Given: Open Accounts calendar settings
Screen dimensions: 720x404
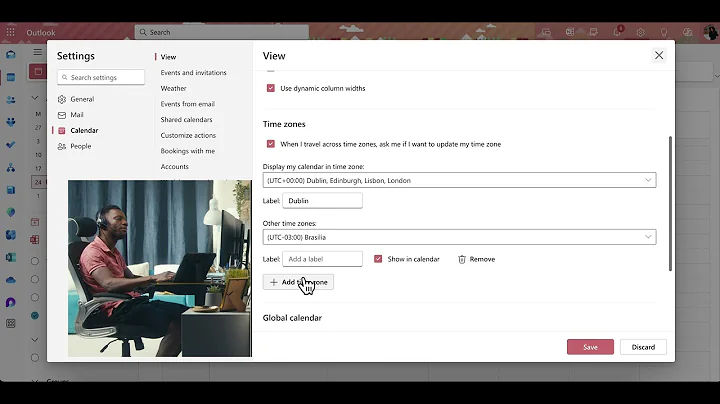Looking at the screenshot, I should [x=174, y=167].
